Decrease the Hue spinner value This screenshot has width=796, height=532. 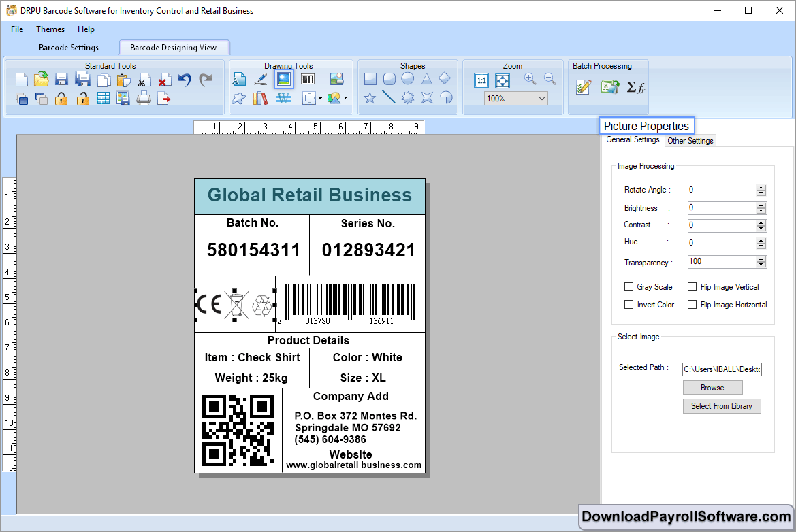click(761, 246)
